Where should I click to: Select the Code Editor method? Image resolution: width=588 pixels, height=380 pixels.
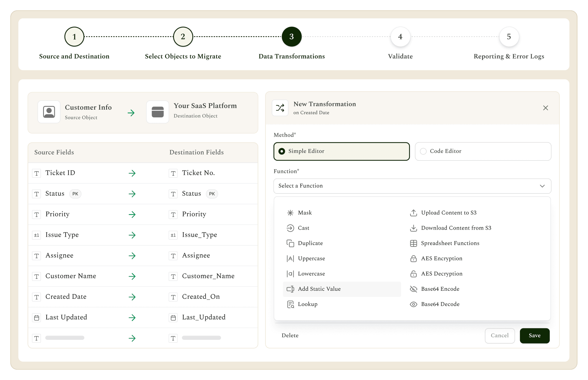[483, 151]
